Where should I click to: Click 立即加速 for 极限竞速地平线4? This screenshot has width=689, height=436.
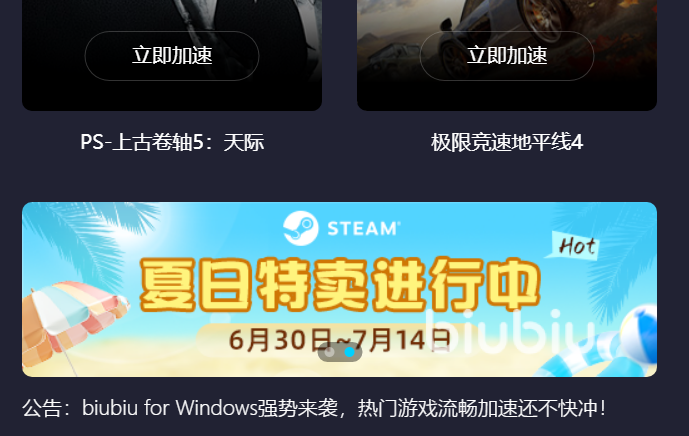(x=507, y=56)
